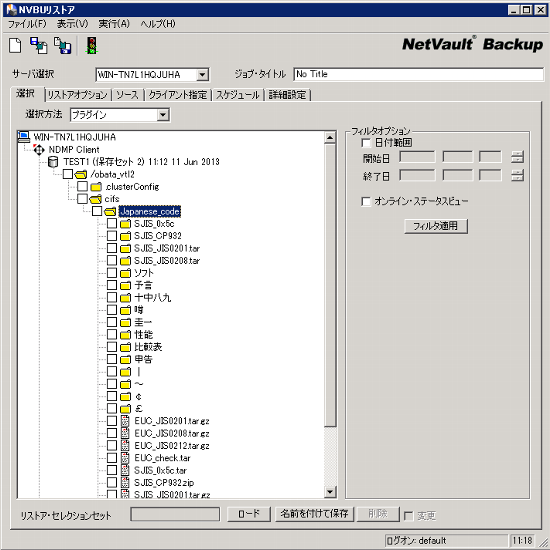Click the フィルタ適用 button
Screen dimensions: 550x550
[x=436, y=226]
